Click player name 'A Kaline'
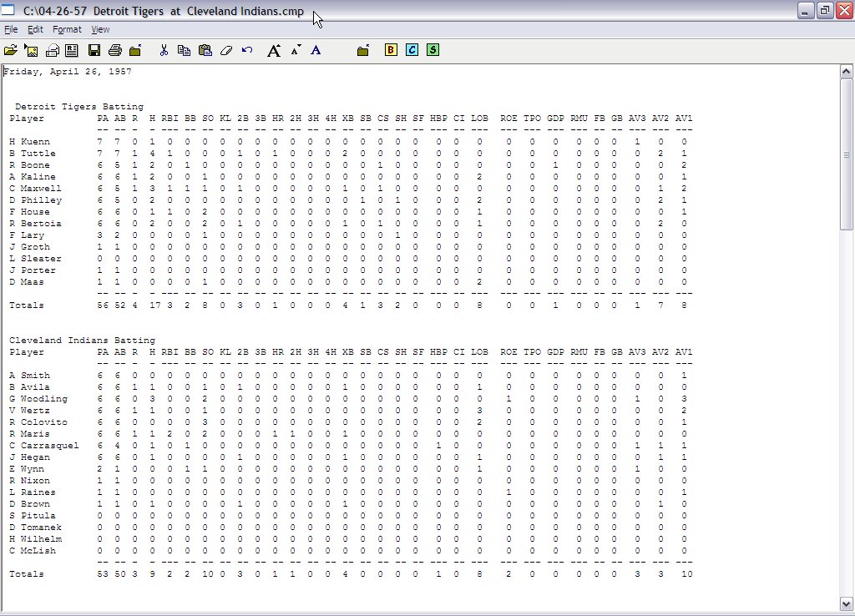 (x=33, y=177)
